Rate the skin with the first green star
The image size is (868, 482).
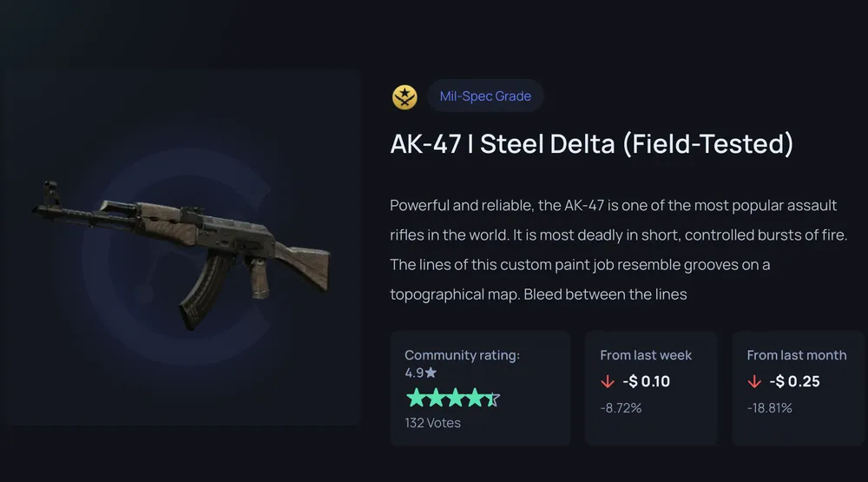(x=416, y=398)
